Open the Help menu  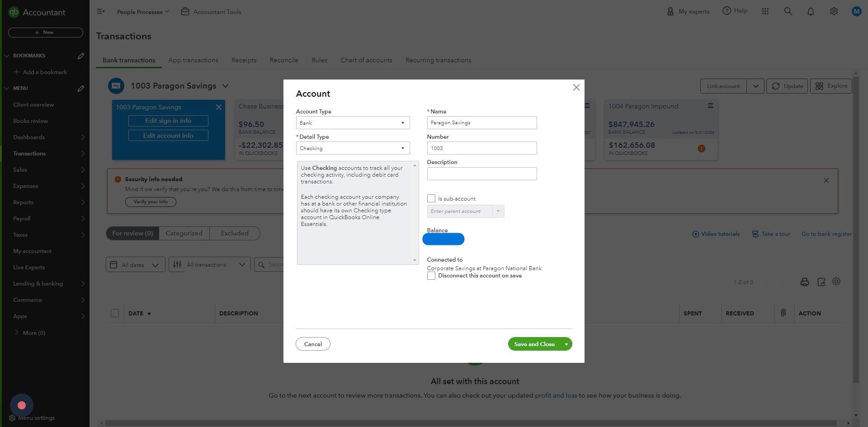735,11
